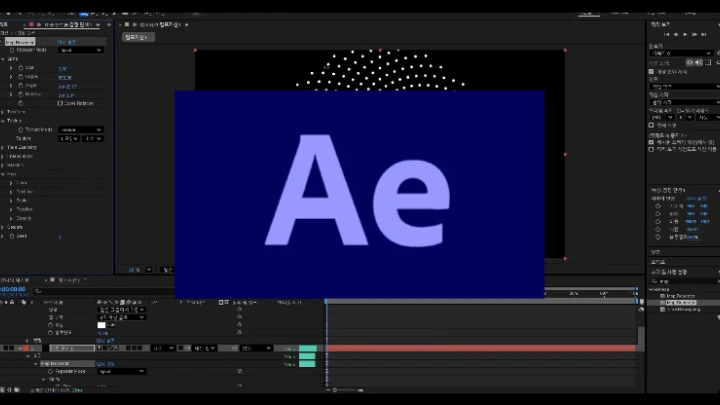Toggle first checked option near Preview panel bottom
The height and width of the screenshot is (405, 720).
point(651,142)
